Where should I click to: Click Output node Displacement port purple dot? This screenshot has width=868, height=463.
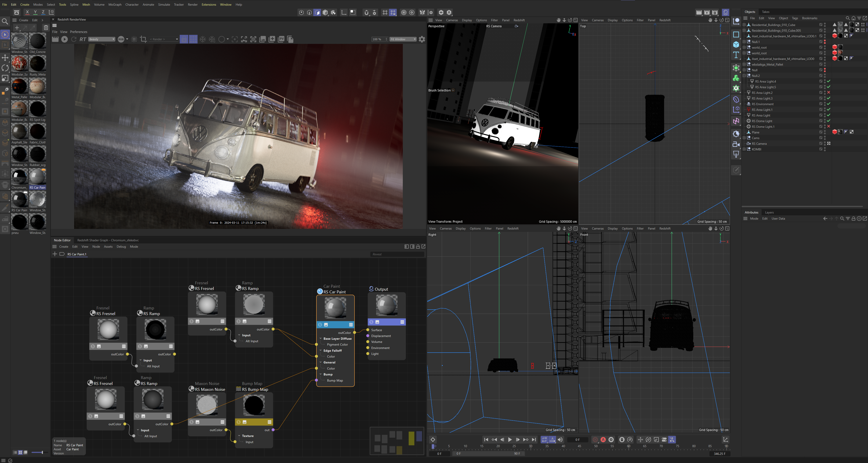(x=368, y=336)
